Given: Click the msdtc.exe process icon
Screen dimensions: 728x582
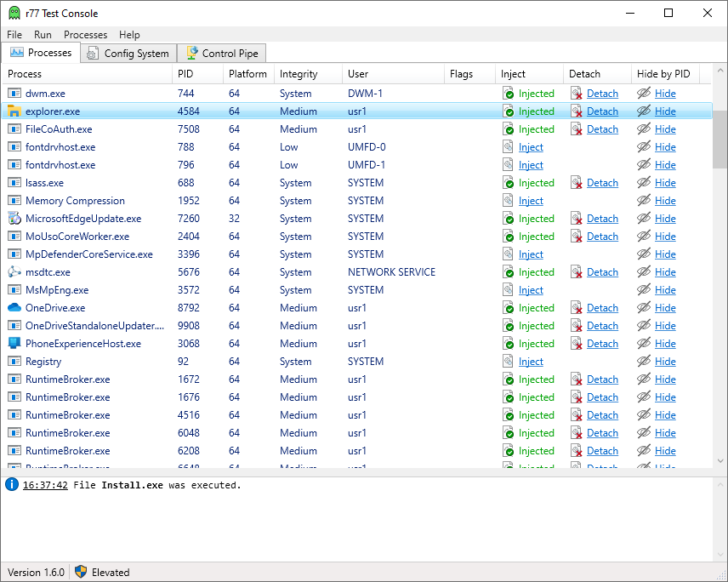Looking at the screenshot, I should point(14,271).
